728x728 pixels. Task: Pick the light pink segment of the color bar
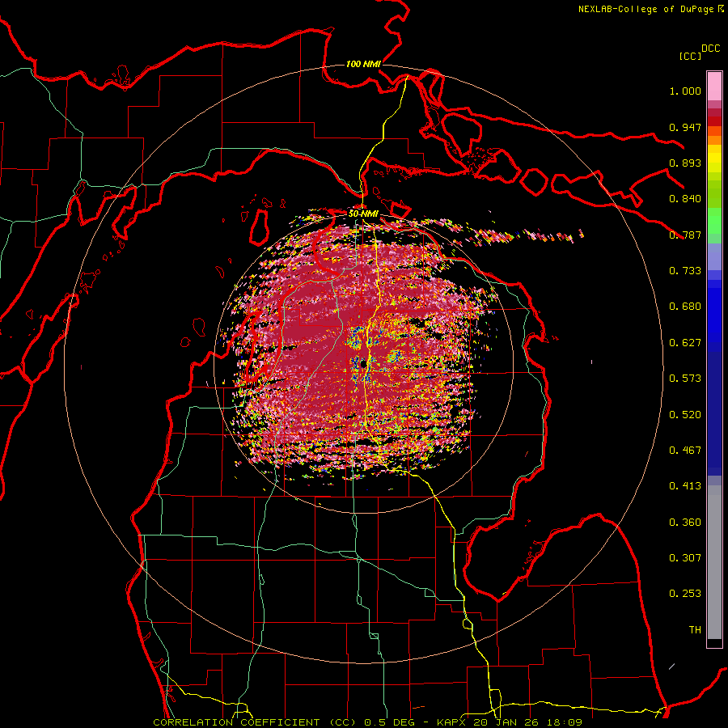[x=714, y=87]
